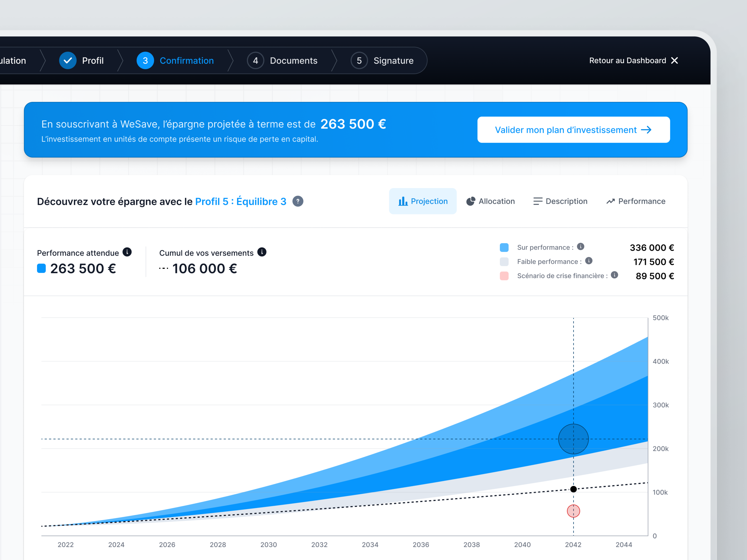Click info icon for Scénario de crise financière
This screenshot has width=747, height=560.
point(615,275)
